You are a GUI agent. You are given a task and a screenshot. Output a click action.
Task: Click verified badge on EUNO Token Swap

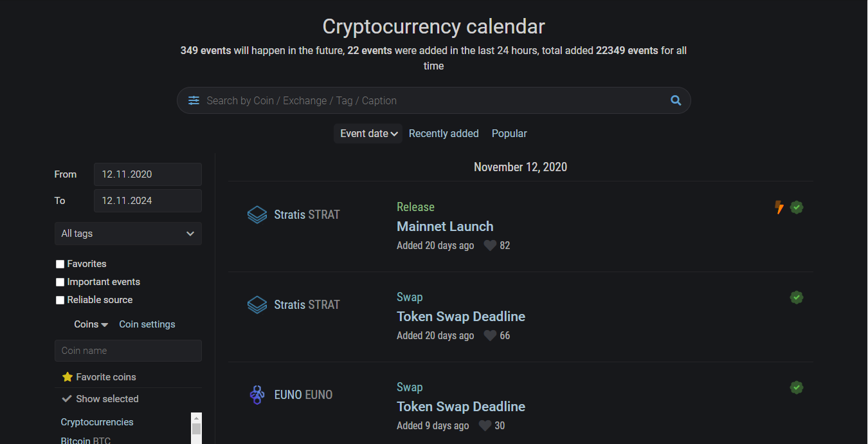[797, 387]
